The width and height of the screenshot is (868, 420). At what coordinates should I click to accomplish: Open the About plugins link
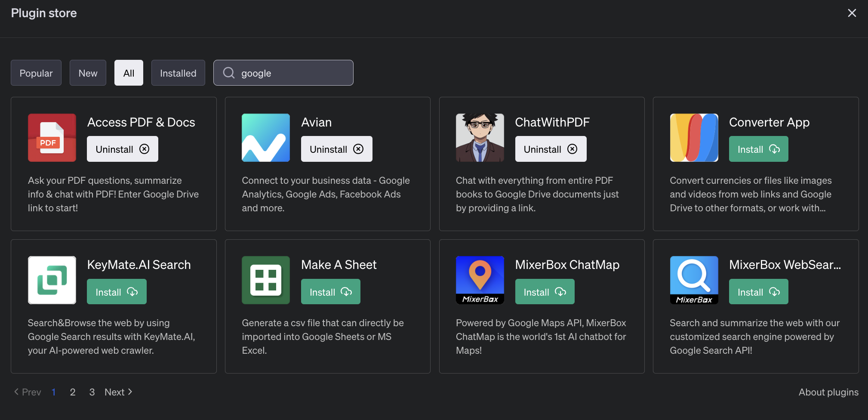tap(828, 392)
